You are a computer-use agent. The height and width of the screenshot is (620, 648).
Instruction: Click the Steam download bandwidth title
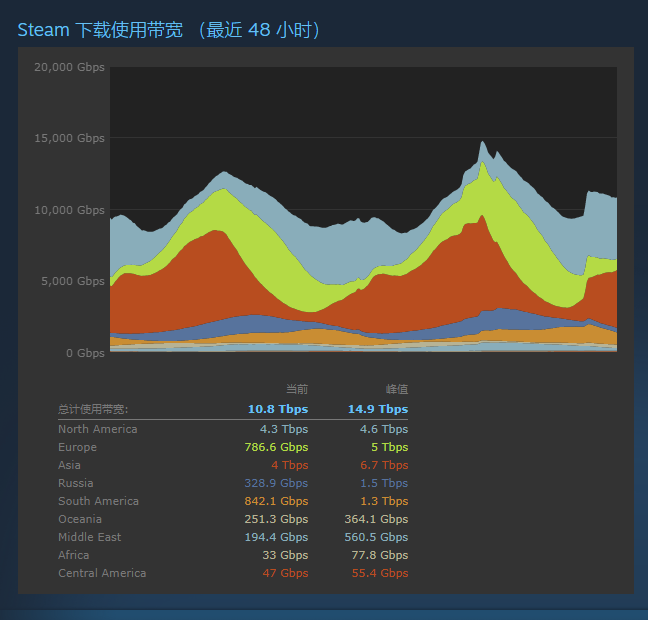tap(169, 30)
